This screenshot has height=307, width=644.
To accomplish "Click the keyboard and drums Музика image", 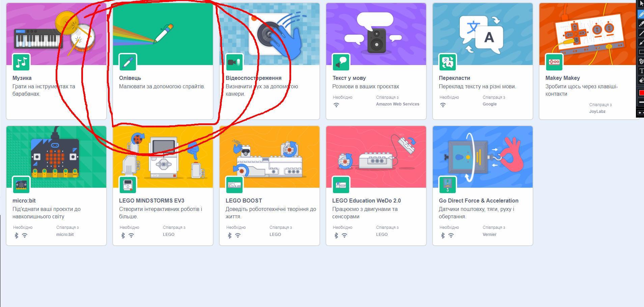I will (x=56, y=34).
